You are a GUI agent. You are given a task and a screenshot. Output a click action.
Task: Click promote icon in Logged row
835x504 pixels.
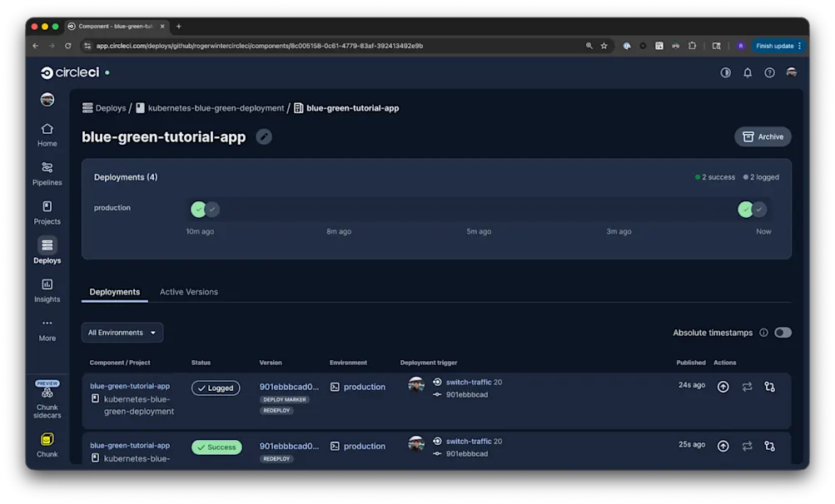[723, 387]
